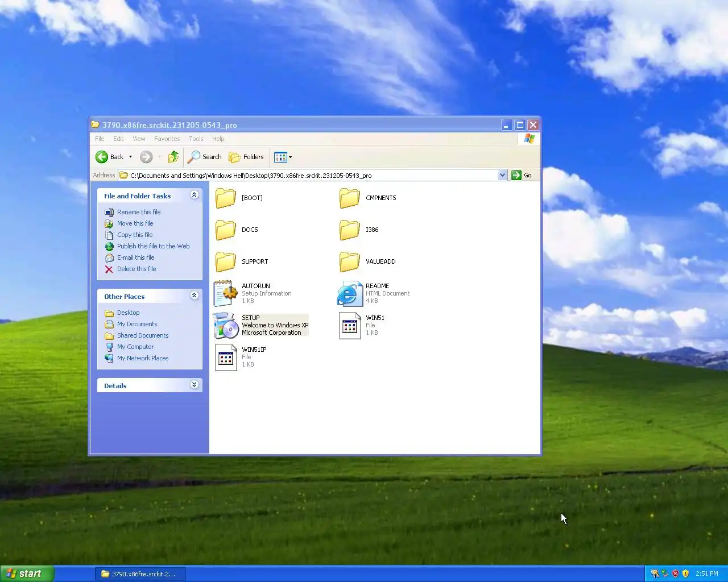Viewport: 728px width, 582px height.
Task: Go up one folder level
Action: 173,157
